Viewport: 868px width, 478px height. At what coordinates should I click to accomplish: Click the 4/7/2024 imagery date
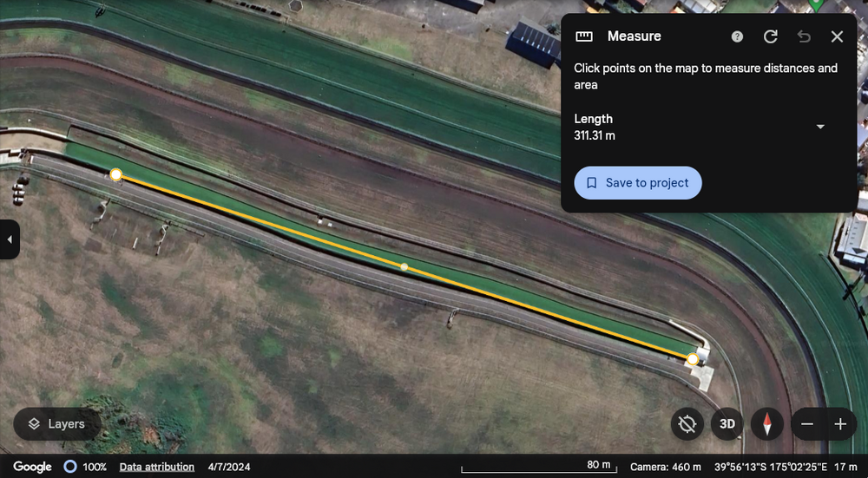[227, 467]
